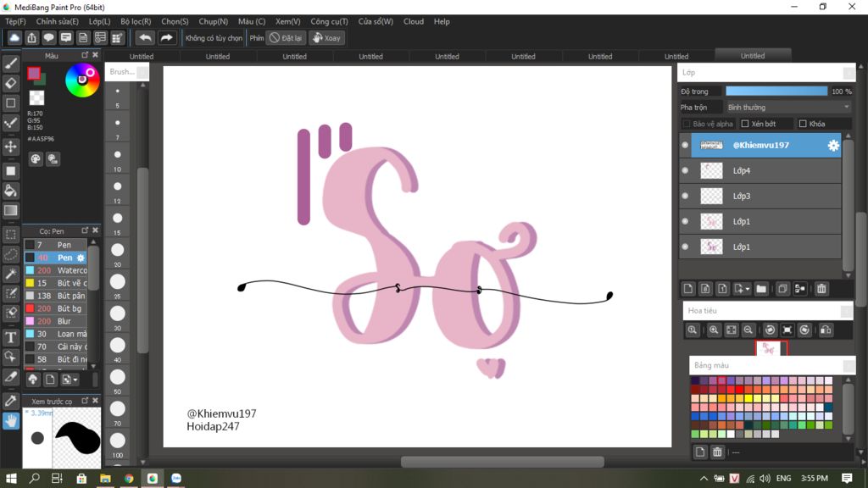Open layer settings gear for @Khiemvu197

833,146
